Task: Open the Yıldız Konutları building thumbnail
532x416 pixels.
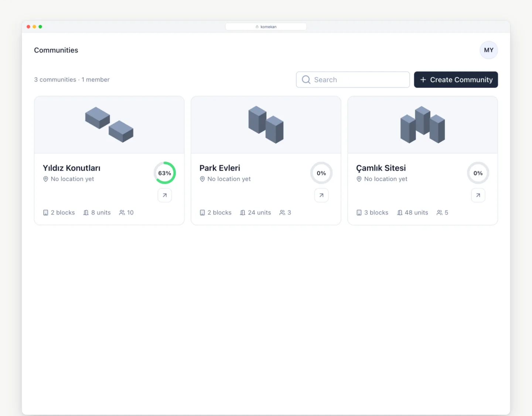Action: point(109,125)
